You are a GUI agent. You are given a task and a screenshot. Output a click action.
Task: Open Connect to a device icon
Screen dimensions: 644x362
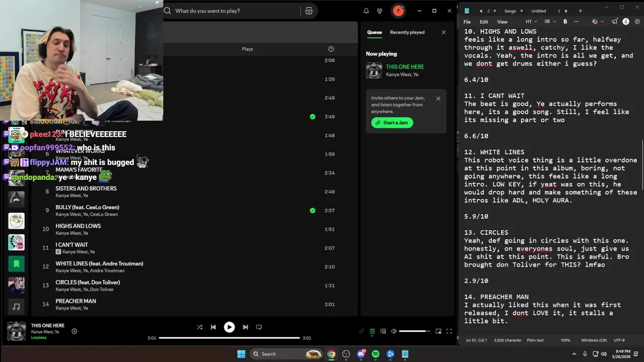383,331
